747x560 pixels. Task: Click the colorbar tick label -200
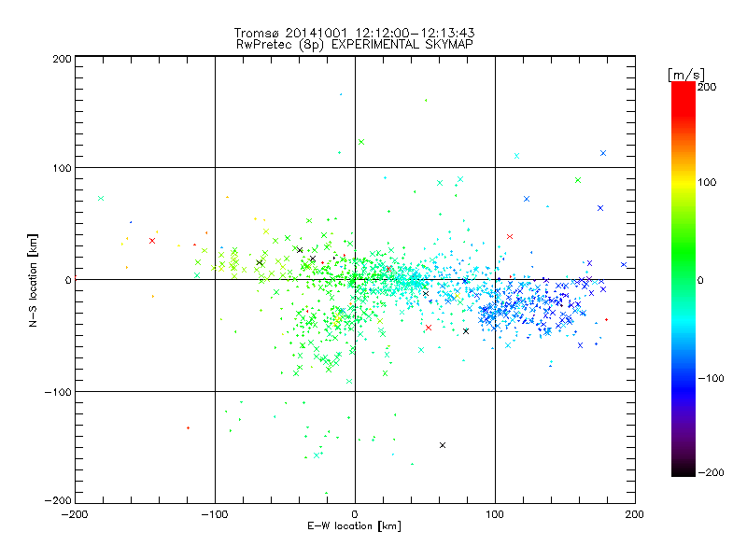point(711,472)
